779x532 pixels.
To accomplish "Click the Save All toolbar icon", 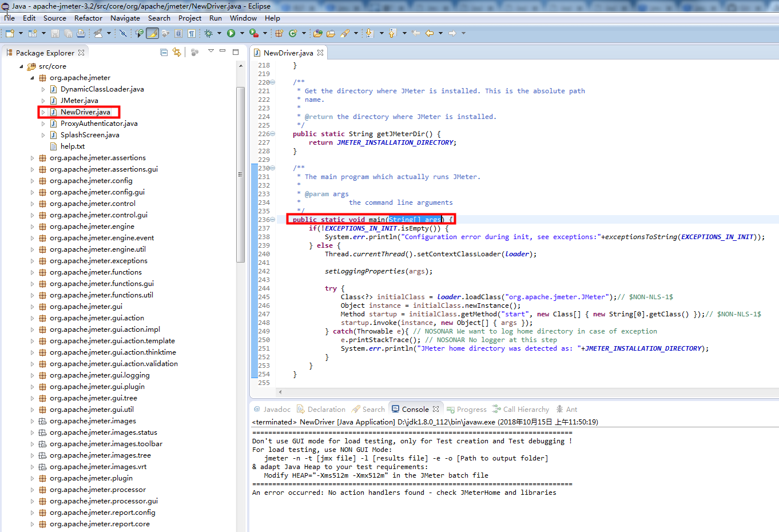I will [x=68, y=33].
